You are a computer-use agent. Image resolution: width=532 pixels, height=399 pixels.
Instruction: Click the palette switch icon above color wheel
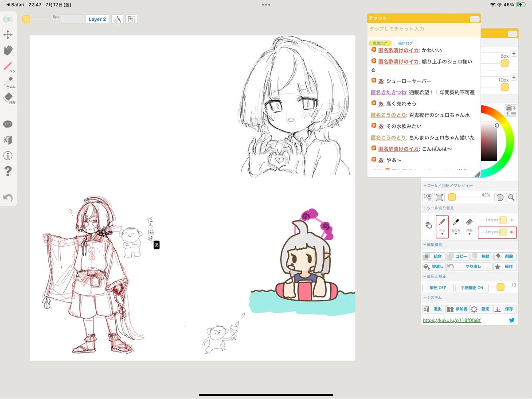(510, 110)
